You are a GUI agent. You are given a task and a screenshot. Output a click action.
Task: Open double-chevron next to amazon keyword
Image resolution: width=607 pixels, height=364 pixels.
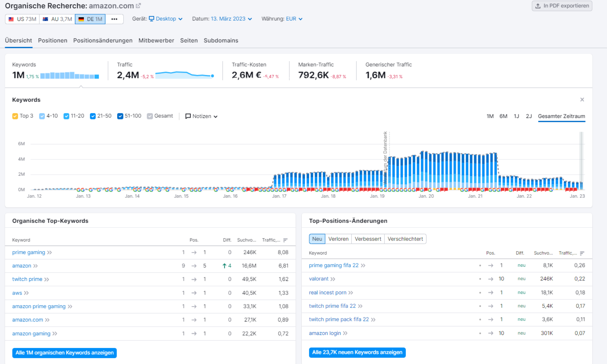tap(36, 266)
